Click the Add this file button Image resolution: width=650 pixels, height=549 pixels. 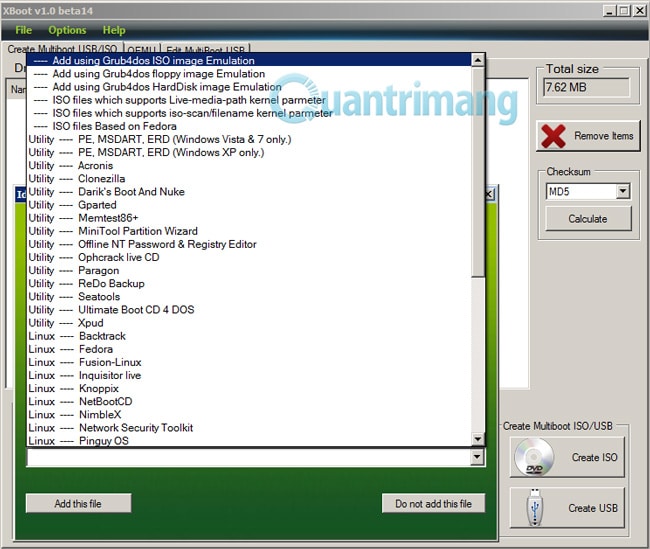[x=78, y=503]
